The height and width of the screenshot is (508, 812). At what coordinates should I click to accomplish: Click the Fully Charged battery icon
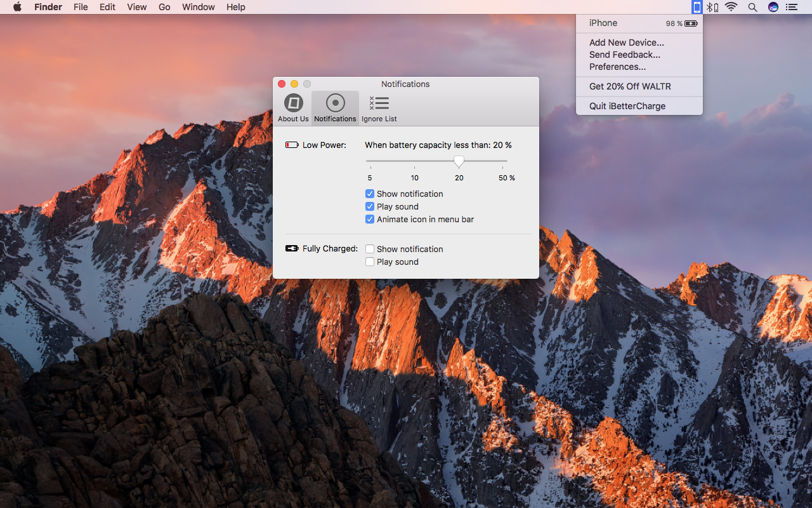tap(292, 248)
